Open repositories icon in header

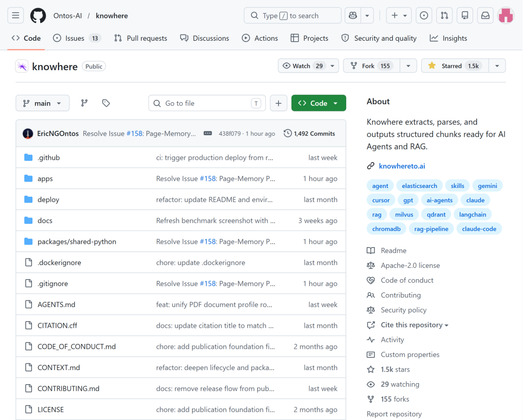pos(464,16)
